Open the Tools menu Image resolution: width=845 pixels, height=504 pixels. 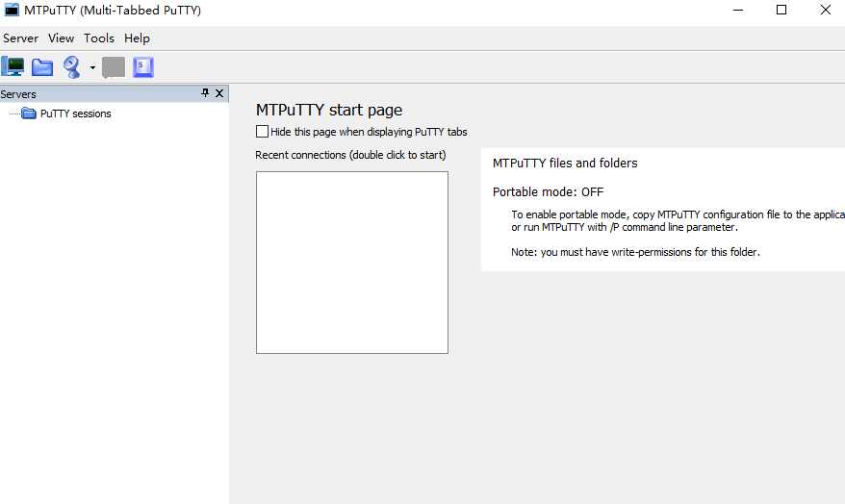tap(99, 38)
